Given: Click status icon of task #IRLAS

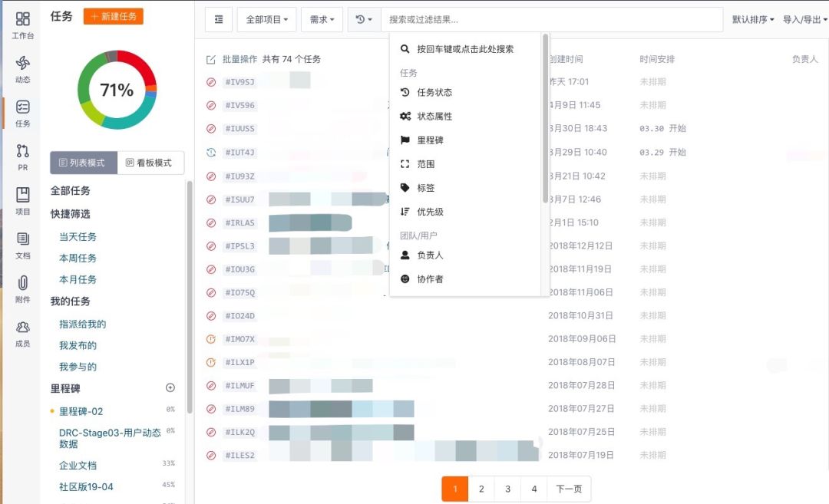Looking at the screenshot, I should click(211, 222).
